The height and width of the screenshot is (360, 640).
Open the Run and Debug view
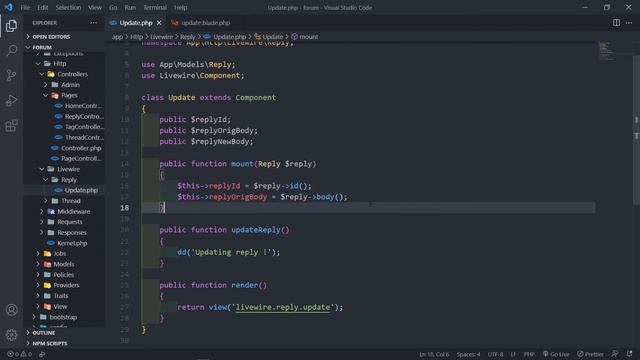(x=11, y=100)
